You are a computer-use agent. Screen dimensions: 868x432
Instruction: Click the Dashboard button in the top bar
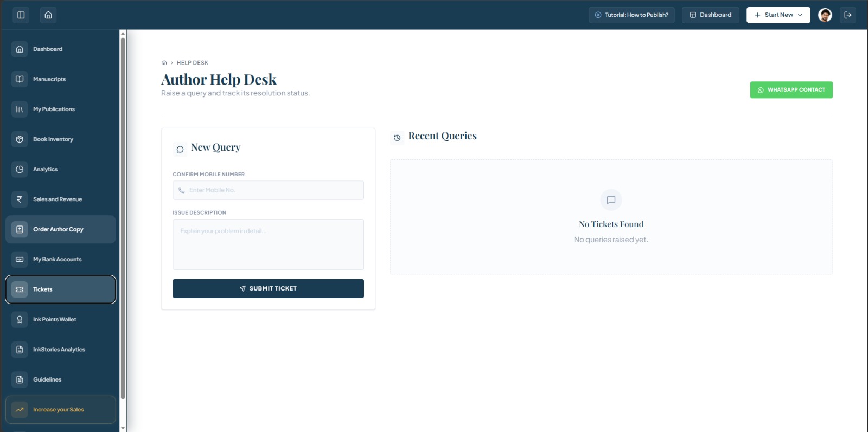point(710,15)
